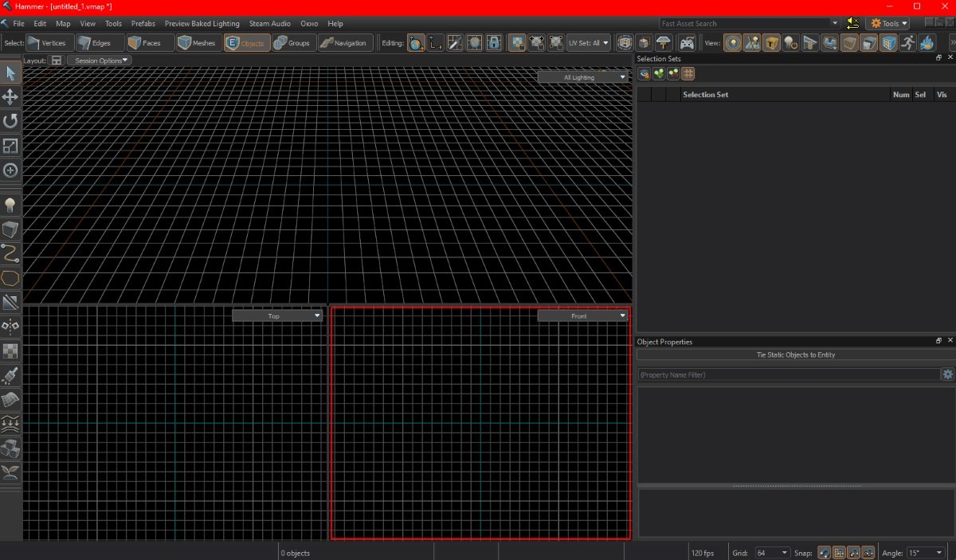Open the Prefabs menu
956x560 pixels.
[143, 24]
